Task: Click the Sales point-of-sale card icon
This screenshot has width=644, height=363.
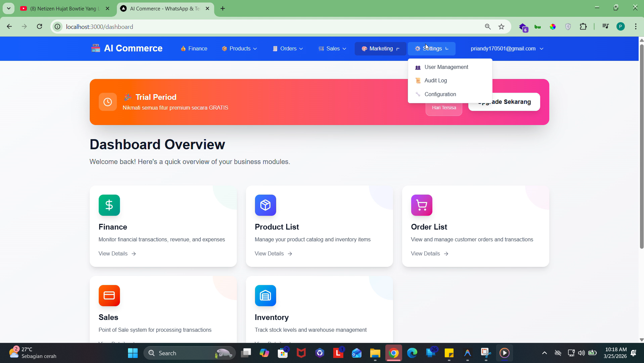Action: point(109,295)
